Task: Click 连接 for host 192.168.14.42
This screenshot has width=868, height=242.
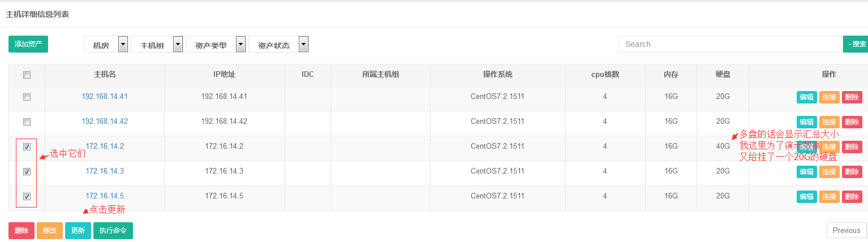Action: click(829, 122)
